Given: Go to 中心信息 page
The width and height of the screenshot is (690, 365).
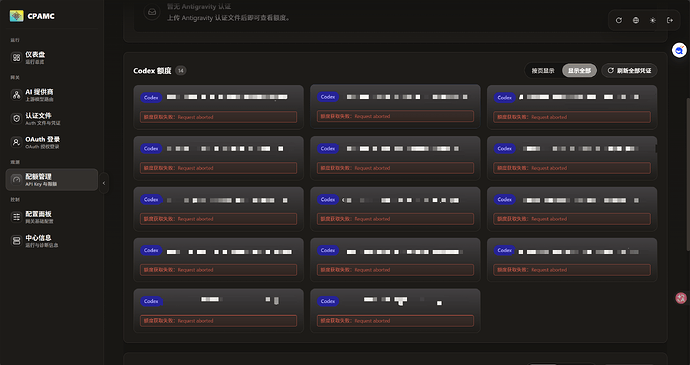Looking at the screenshot, I should pyautogui.click(x=51, y=240).
